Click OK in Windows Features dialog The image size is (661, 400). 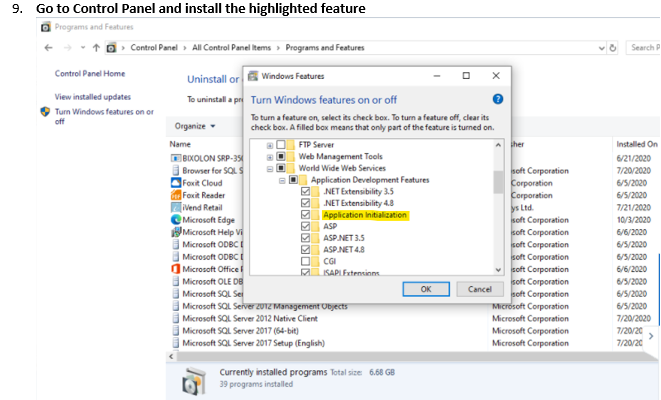tap(426, 289)
